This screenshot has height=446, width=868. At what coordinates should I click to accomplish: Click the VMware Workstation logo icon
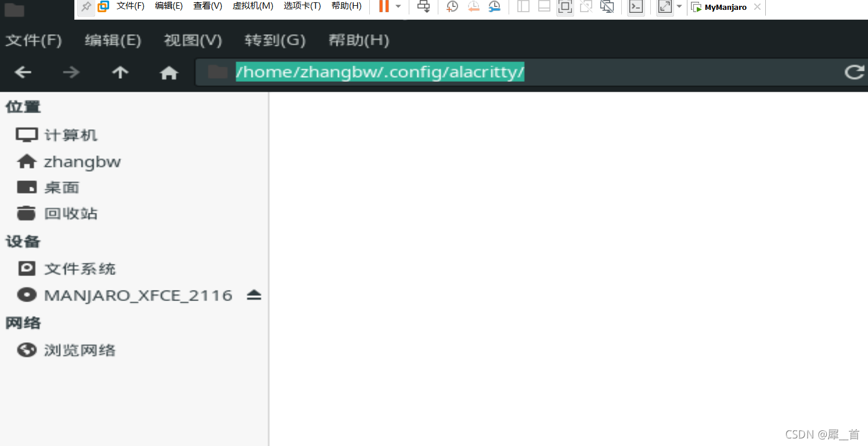pyautogui.click(x=103, y=6)
